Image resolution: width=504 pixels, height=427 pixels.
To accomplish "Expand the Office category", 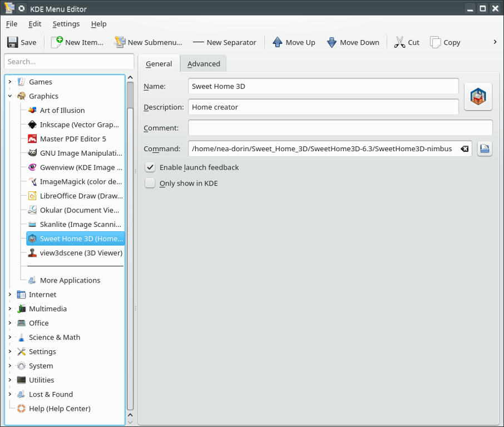I will pos(9,323).
